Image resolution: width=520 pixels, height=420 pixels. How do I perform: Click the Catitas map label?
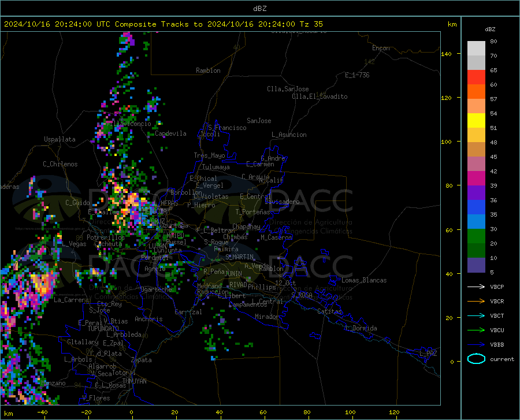tap(329, 311)
